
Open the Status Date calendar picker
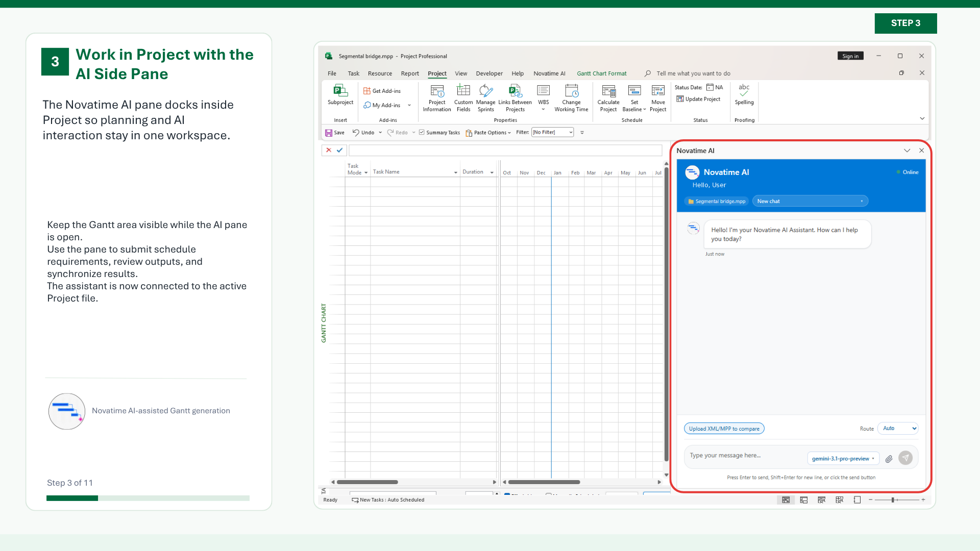(x=710, y=87)
